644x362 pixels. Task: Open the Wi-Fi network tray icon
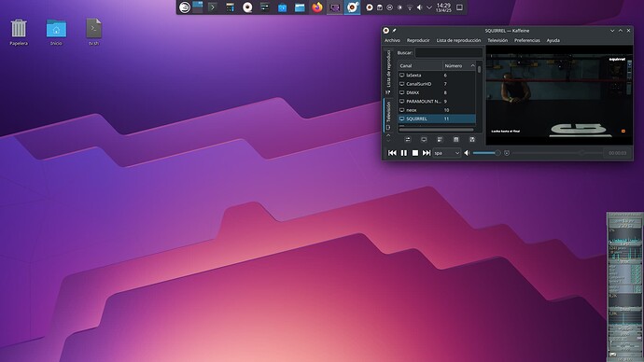410,7
